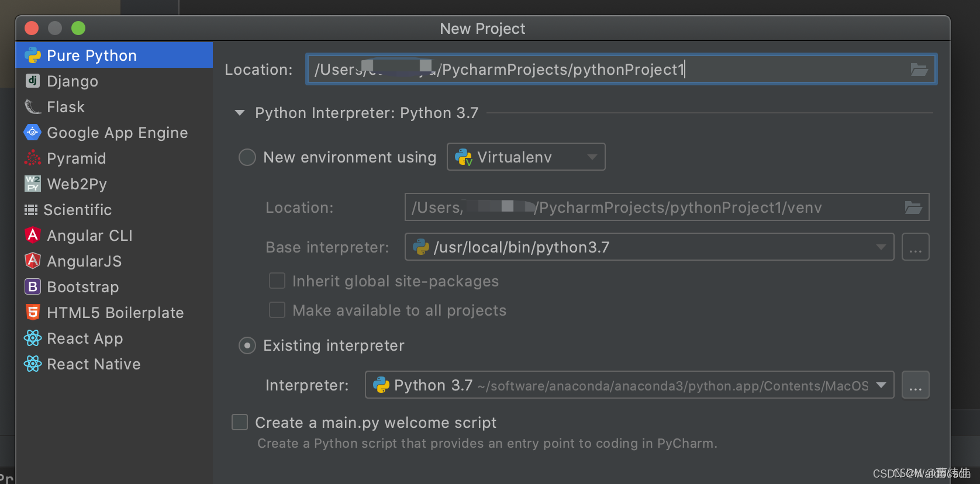This screenshot has width=980, height=484.
Task: Click the Google App Engine icon
Action: pos(33,132)
